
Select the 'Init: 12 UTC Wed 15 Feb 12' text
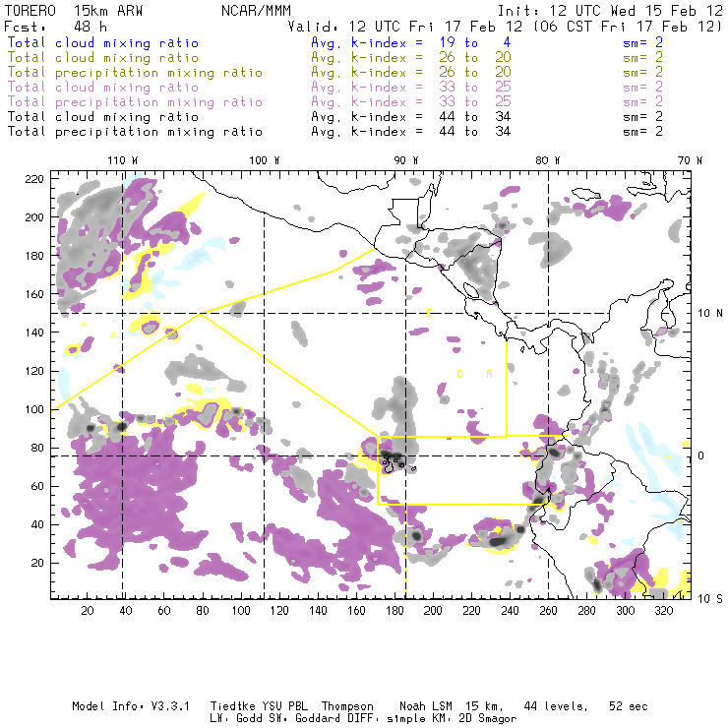(x=610, y=11)
